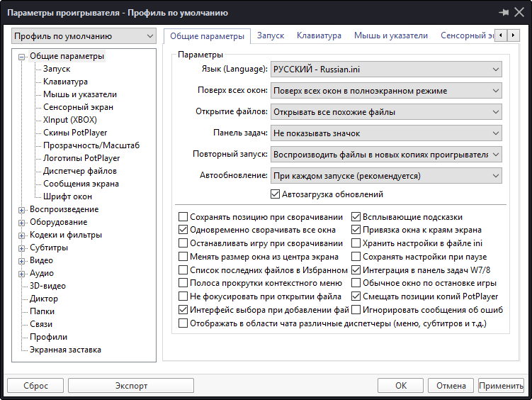
Task: Collapse the Общие параметры tree node
Action: [x=22, y=56]
